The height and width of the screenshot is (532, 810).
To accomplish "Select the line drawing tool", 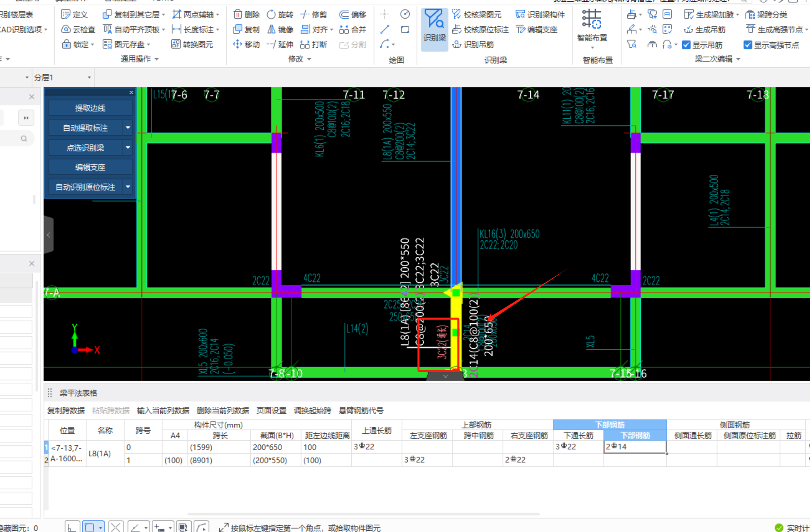I will (385, 29).
